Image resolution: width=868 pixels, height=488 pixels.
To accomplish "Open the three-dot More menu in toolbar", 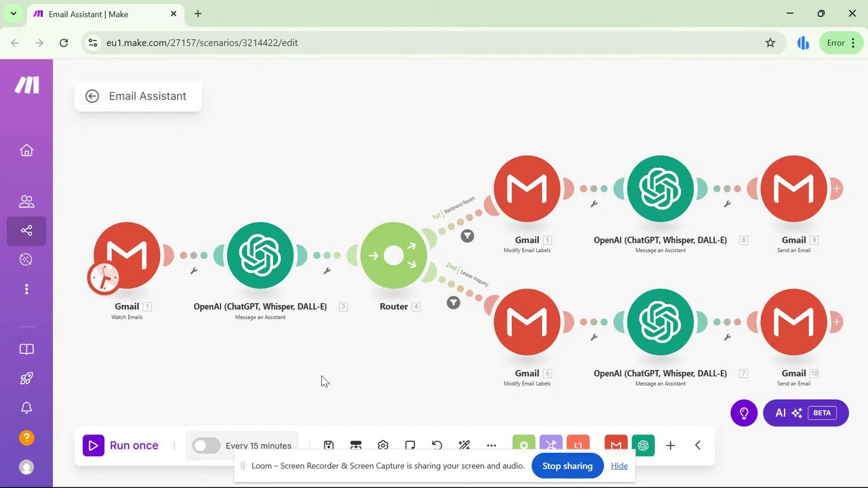I will click(x=492, y=445).
